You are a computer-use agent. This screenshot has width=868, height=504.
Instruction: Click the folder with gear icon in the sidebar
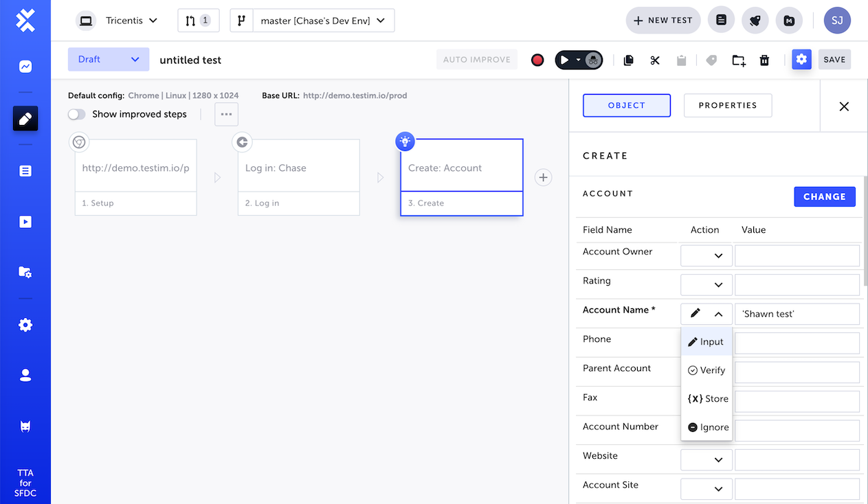coord(25,272)
